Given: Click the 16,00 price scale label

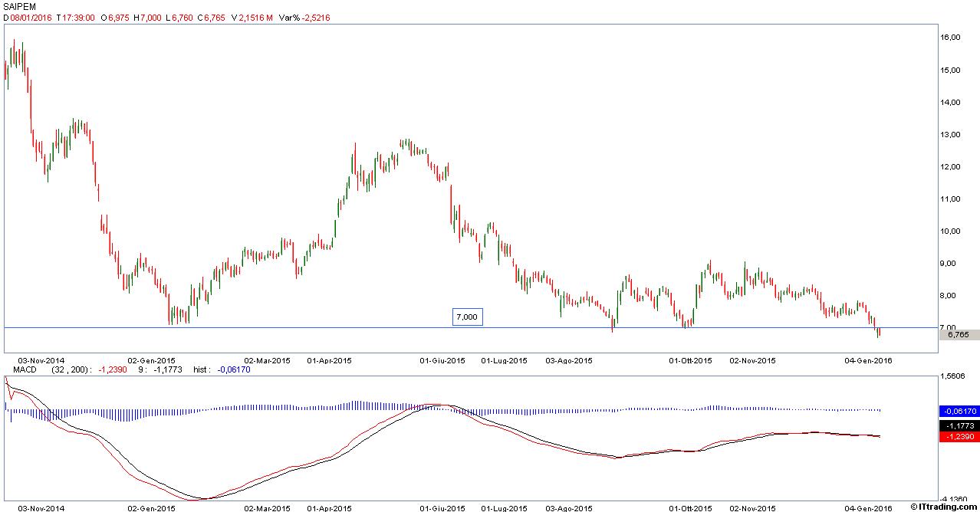Looking at the screenshot, I should click(x=951, y=38).
